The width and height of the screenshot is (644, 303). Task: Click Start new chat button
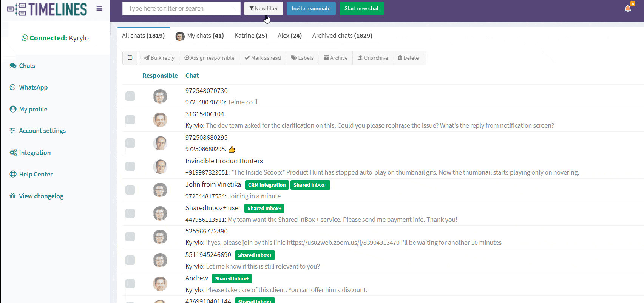click(361, 8)
